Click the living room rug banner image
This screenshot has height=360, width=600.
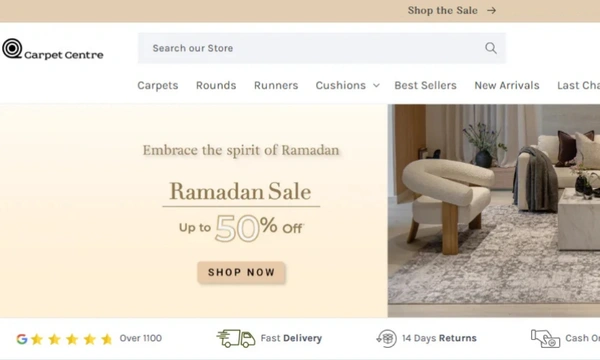494,210
